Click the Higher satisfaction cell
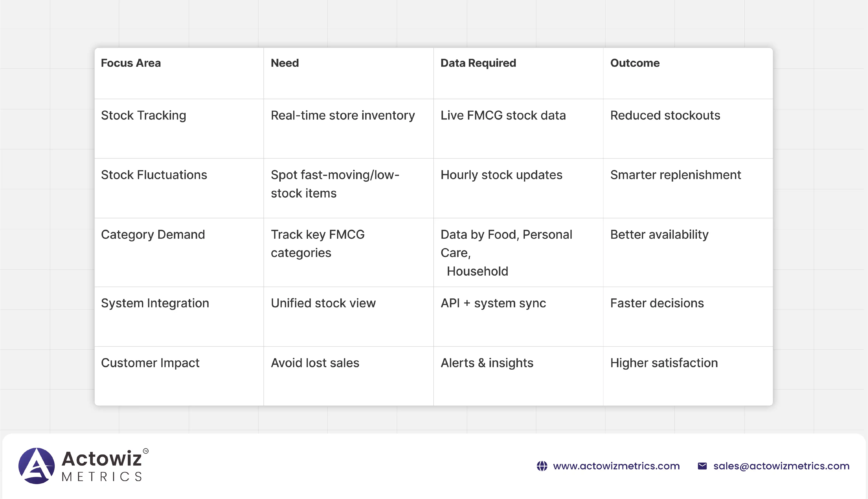The image size is (868, 499). coord(663,363)
